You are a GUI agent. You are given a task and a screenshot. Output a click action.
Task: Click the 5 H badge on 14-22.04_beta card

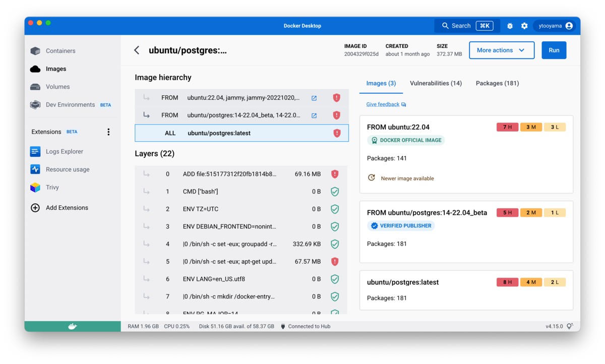tap(507, 213)
